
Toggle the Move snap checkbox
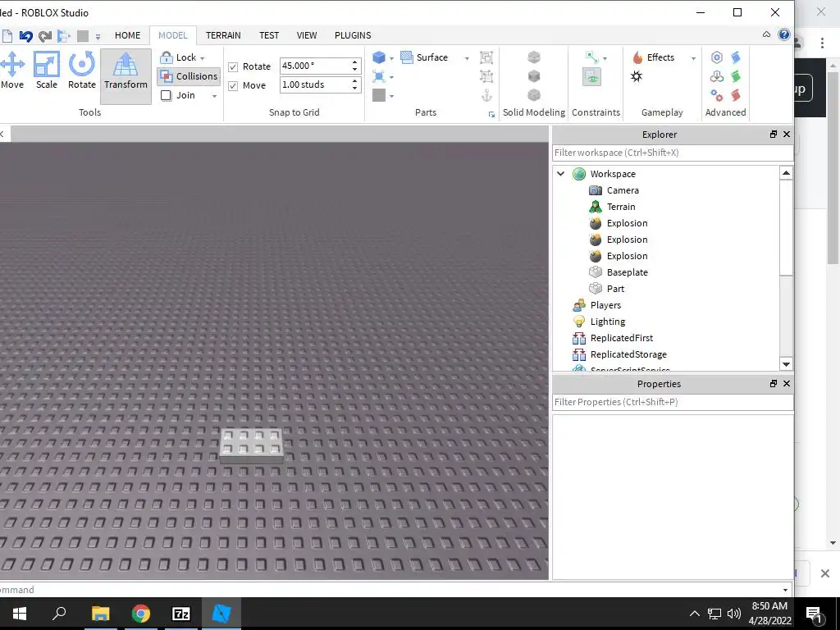point(233,85)
